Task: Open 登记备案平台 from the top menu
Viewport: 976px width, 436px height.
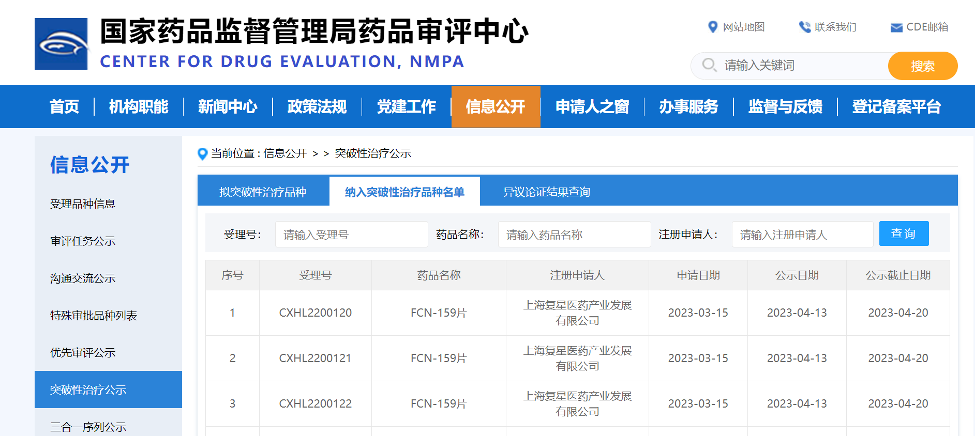Action: tap(896, 107)
